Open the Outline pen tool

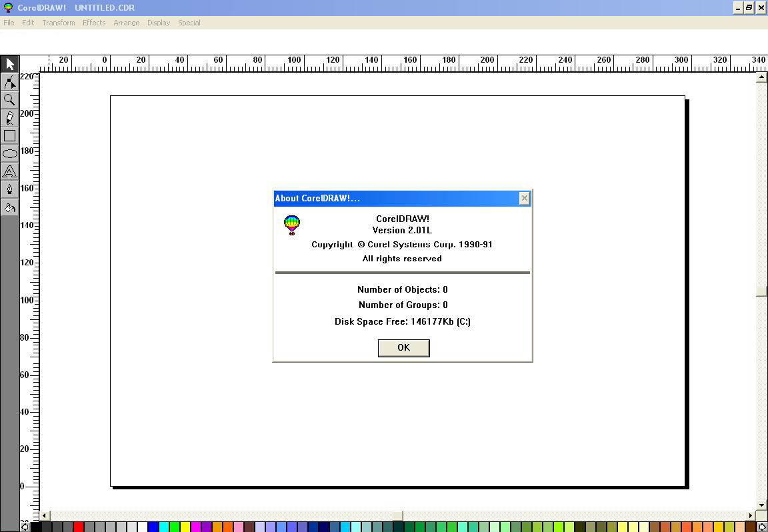(x=9, y=190)
